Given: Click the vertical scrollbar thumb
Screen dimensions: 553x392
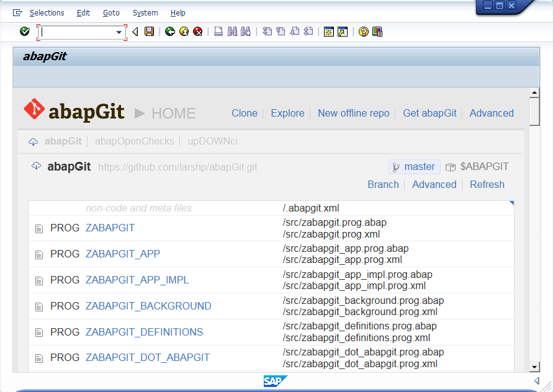Looking at the screenshot, I should pos(534,112).
